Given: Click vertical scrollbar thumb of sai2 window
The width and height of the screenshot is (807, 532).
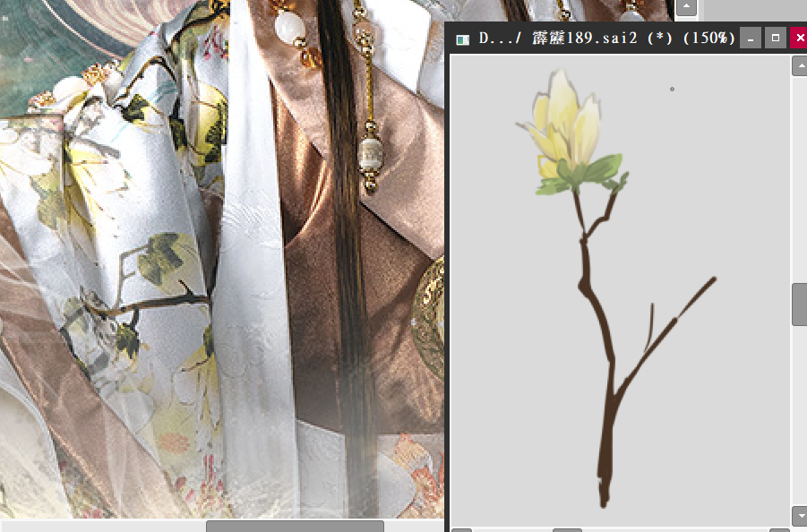Looking at the screenshot, I should point(799,305).
